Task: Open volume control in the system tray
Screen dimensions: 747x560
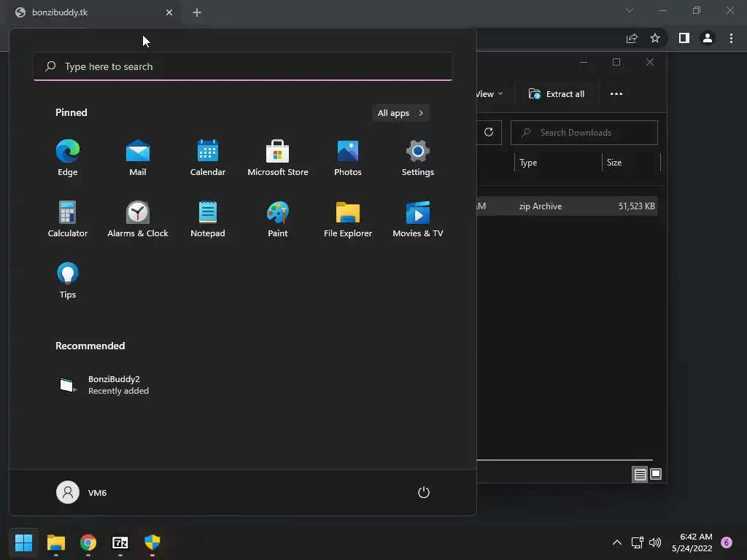Action: pyautogui.click(x=655, y=542)
